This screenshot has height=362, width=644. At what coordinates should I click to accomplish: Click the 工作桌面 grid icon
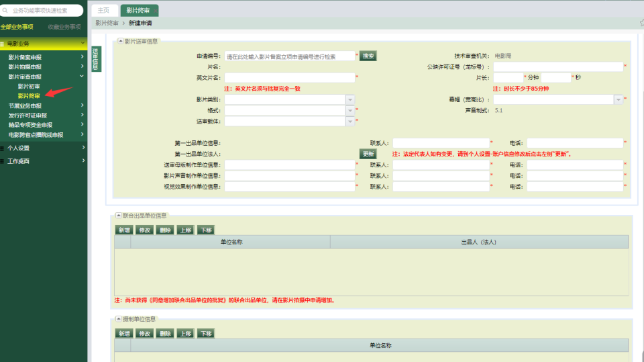[2, 161]
